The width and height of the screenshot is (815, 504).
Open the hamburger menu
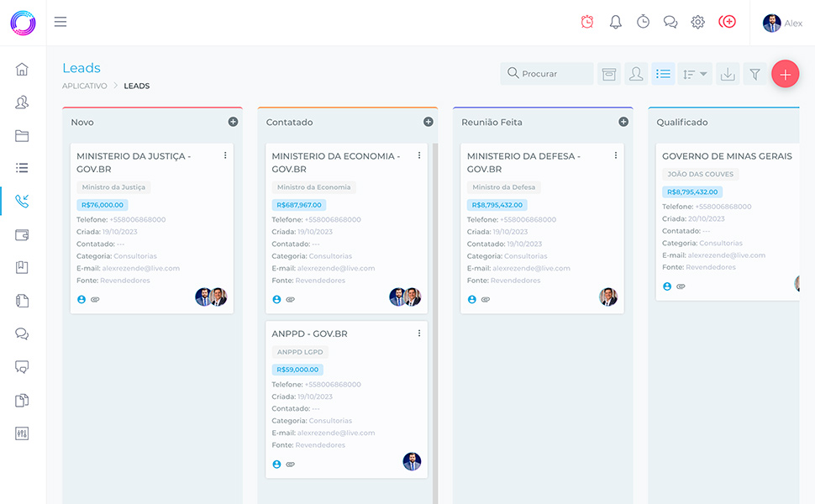[x=60, y=22]
